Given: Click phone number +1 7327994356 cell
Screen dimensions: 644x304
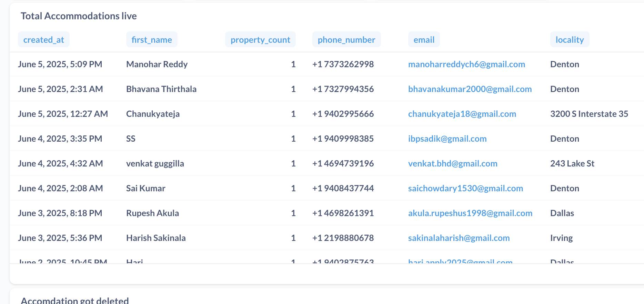Looking at the screenshot, I should 343,89.
